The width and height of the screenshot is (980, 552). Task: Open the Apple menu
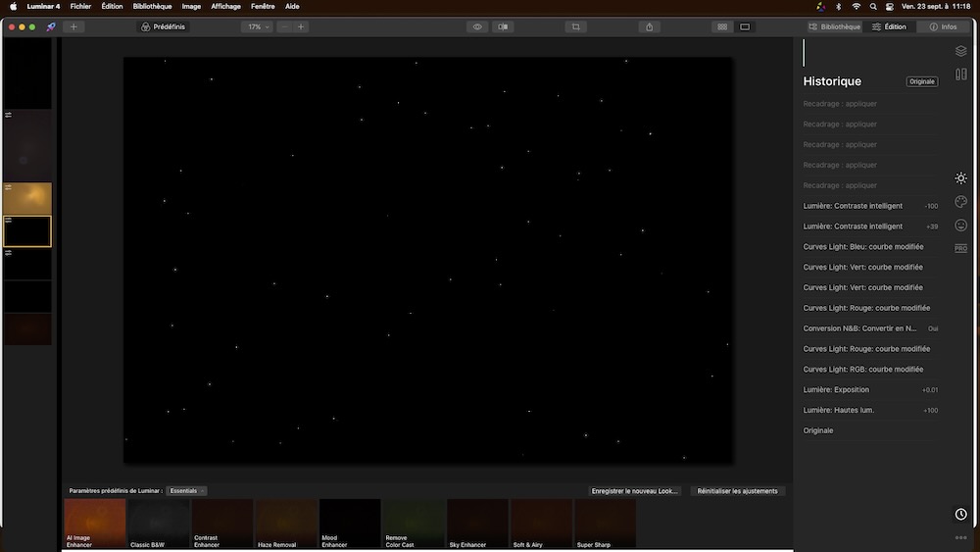pos(13,6)
